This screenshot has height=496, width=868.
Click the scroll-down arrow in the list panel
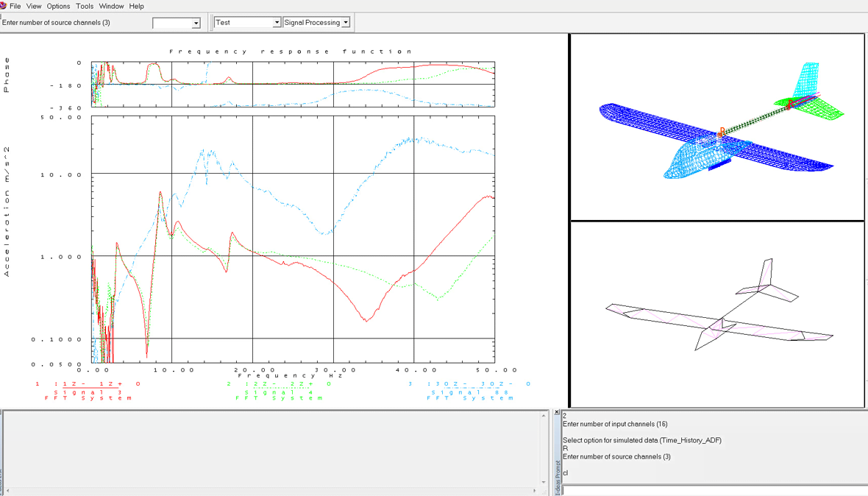point(544,482)
